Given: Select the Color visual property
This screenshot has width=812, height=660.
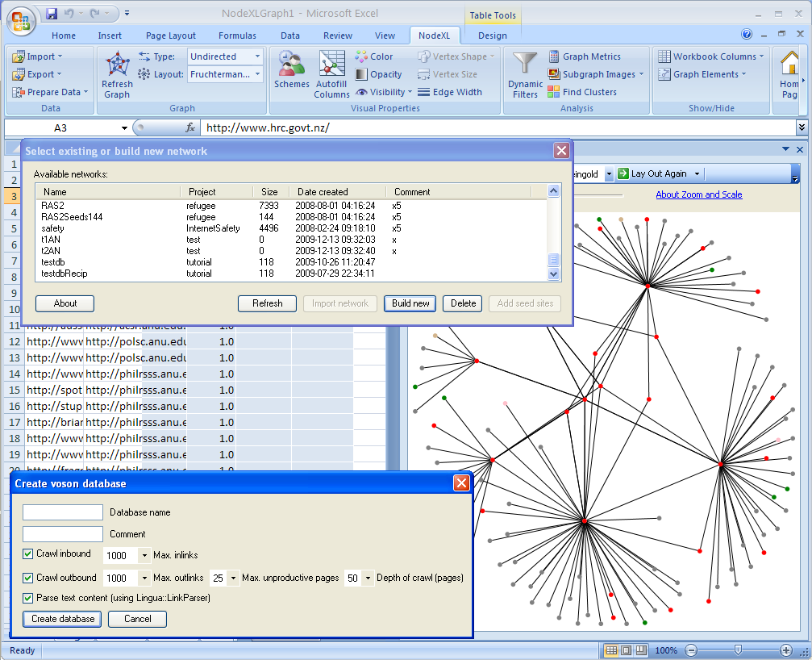Looking at the screenshot, I should coord(374,56).
